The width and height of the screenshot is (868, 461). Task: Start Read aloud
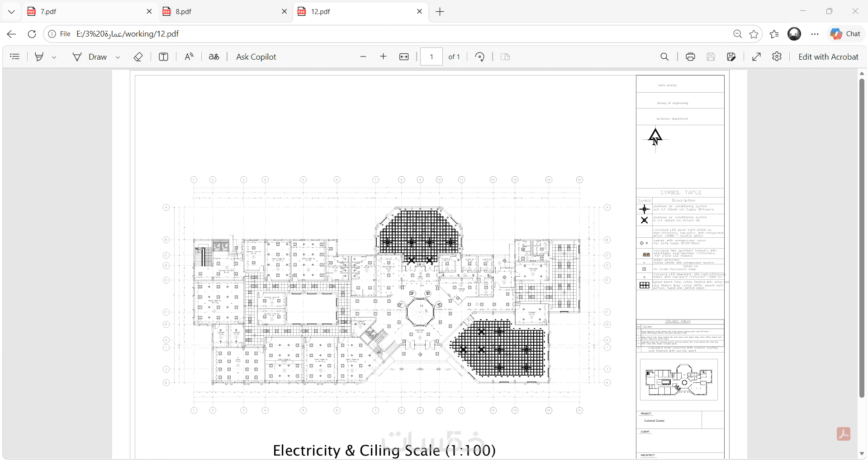[x=189, y=56]
